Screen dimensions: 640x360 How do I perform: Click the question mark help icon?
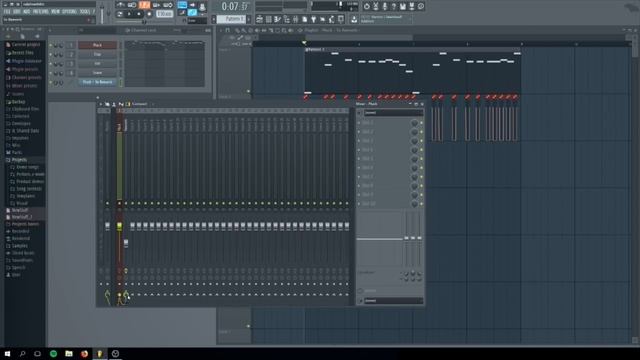pos(393,6)
